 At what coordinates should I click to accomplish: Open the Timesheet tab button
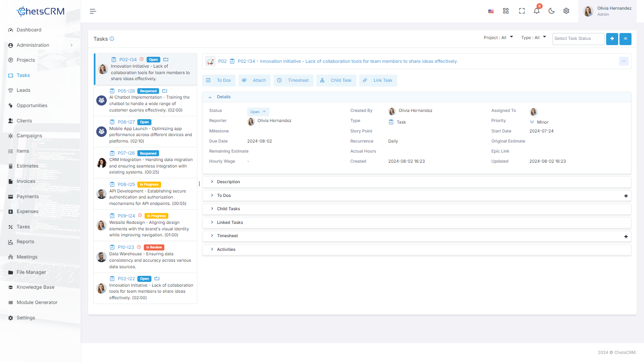point(293,81)
